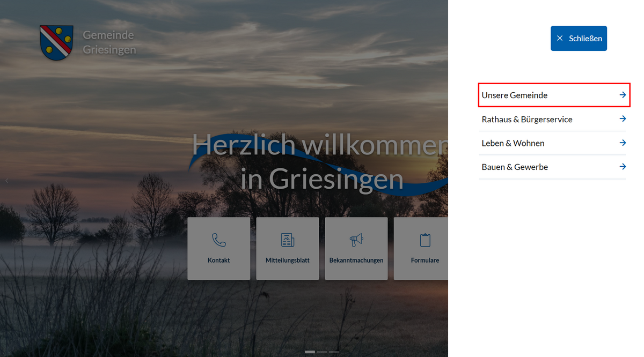Click the Formulare clipboard icon

[x=425, y=240]
